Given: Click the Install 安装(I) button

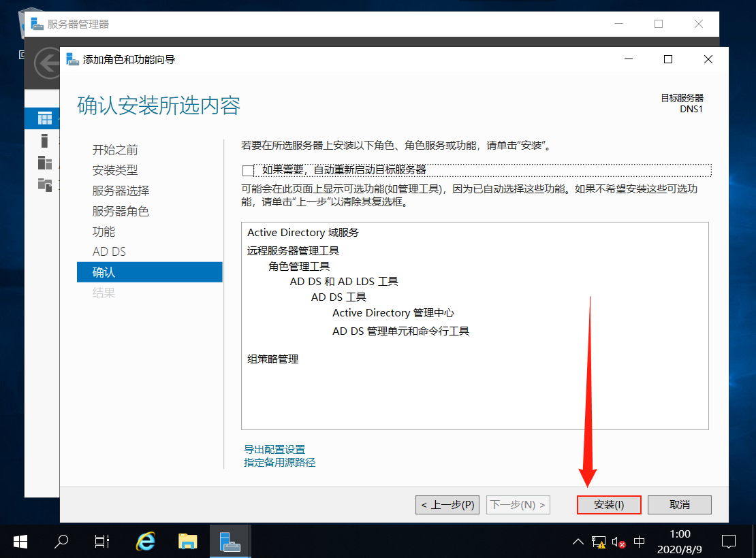Looking at the screenshot, I should click(609, 504).
